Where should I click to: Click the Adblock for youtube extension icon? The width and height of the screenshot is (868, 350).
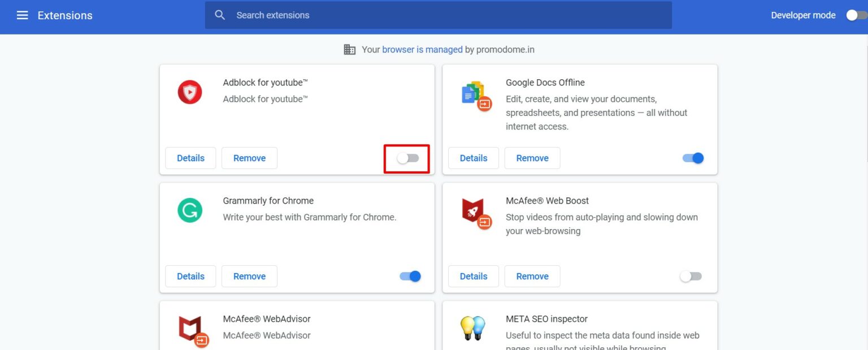click(189, 91)
